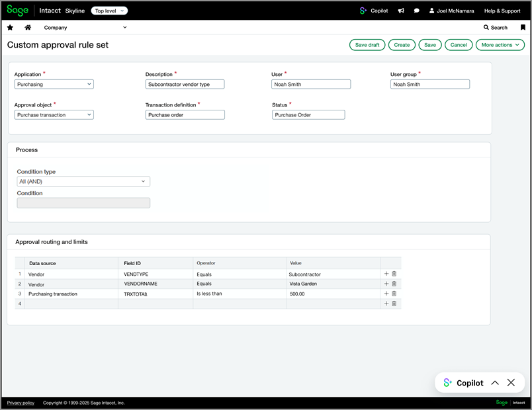Open the Privacy policy link
This screenshot has height=410, width=532.
pos(21,403)
